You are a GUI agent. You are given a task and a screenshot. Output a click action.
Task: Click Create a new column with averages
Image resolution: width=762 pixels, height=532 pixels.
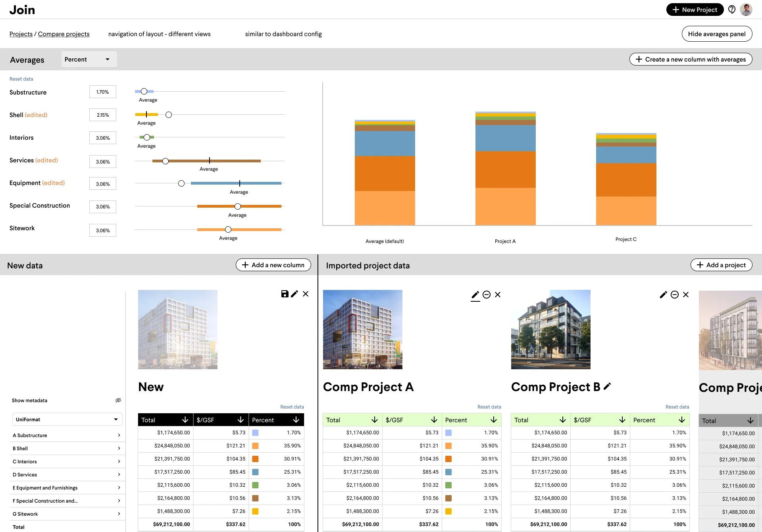[691, 59]
